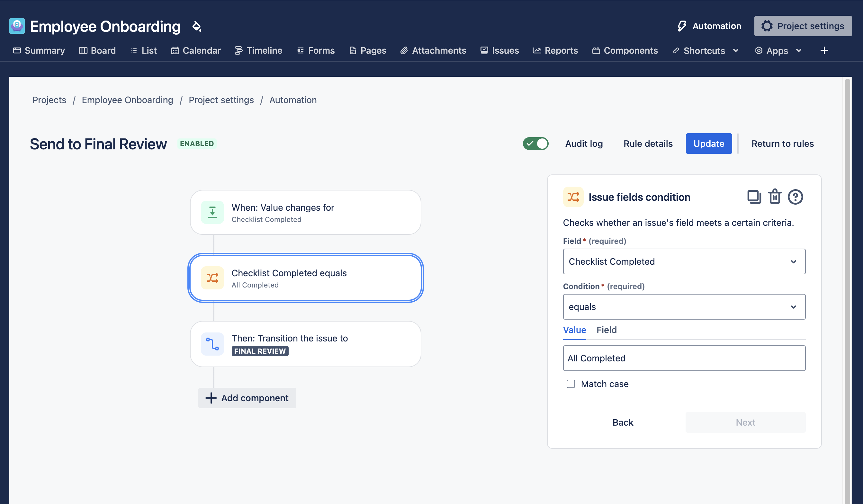Click the plus icon to add view
The width and height of the screenshot is (863, 504).
click(824, 51)
